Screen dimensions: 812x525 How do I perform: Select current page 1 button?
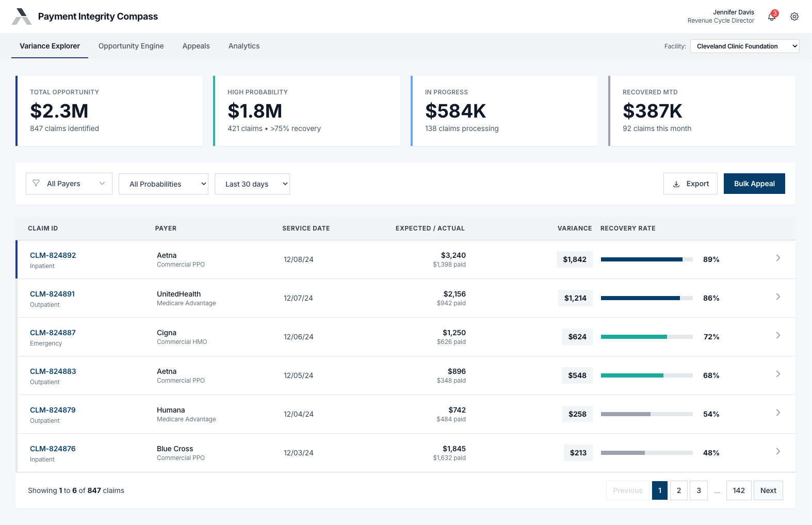click(660, 490)
